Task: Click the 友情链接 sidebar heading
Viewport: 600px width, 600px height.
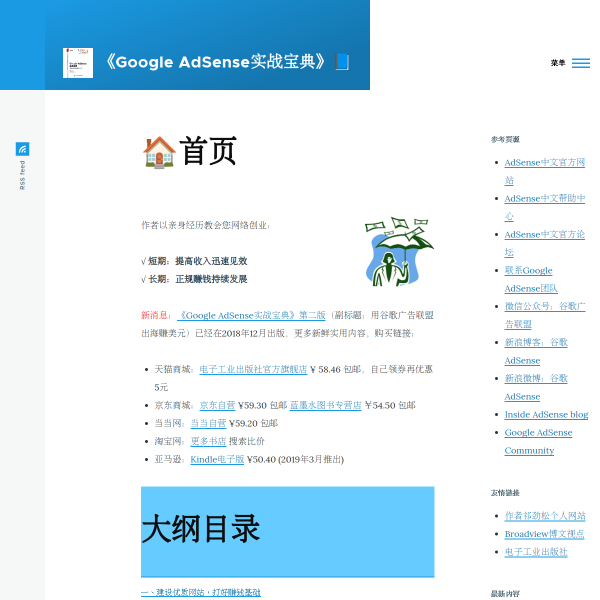Action: (x=505, y=493)
